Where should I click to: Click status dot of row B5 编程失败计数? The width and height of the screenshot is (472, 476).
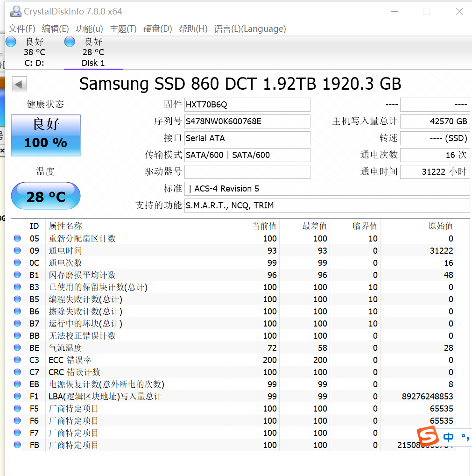(17, 299)
